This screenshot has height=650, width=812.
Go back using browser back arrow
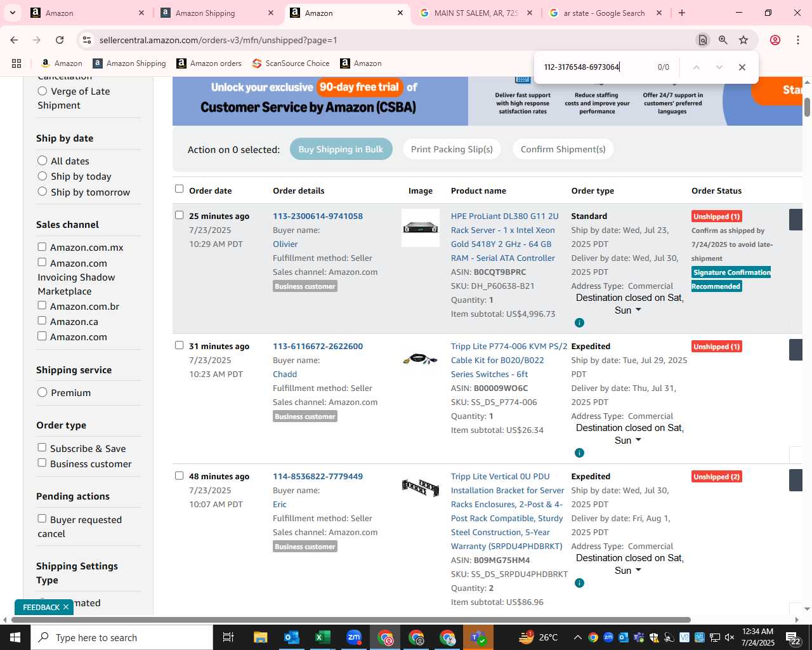14,40
